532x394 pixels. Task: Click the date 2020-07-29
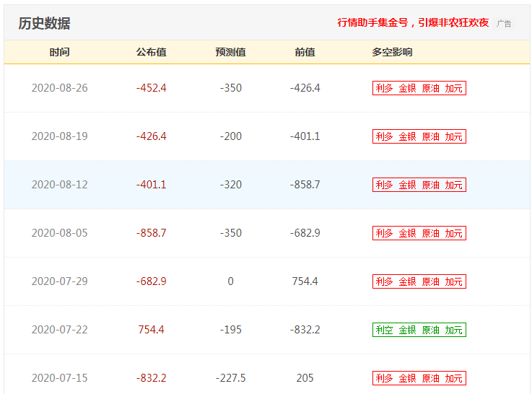coord(59,281)
